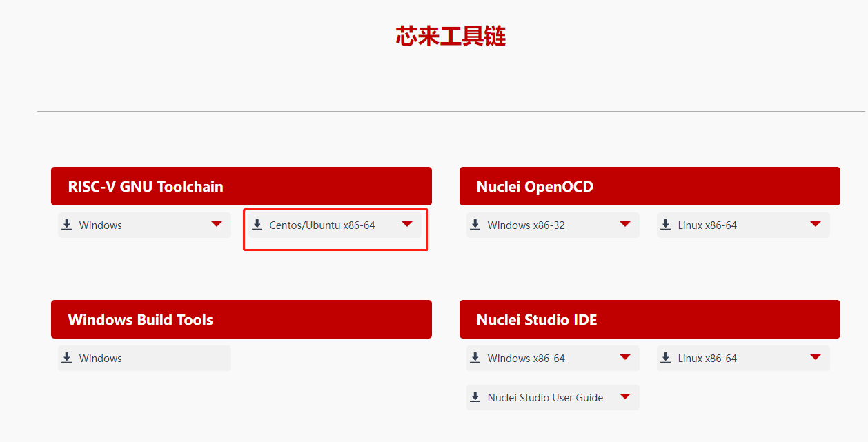Click download icon for OpenOCD Windows x86-32
The height and width of the screenshot is (442, 868).
475,225
